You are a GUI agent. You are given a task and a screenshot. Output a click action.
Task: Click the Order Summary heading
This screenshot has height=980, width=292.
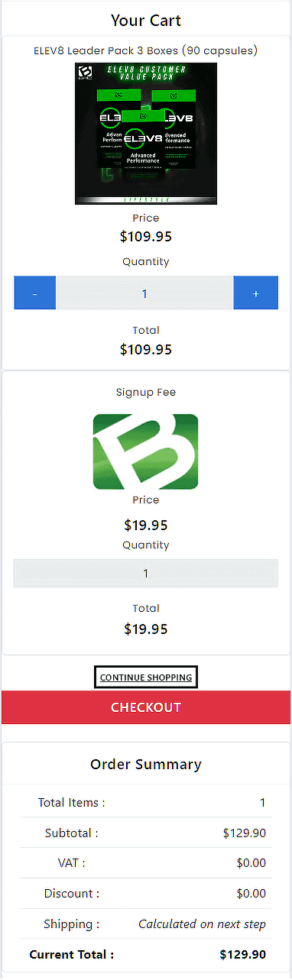tap(146, 764)
